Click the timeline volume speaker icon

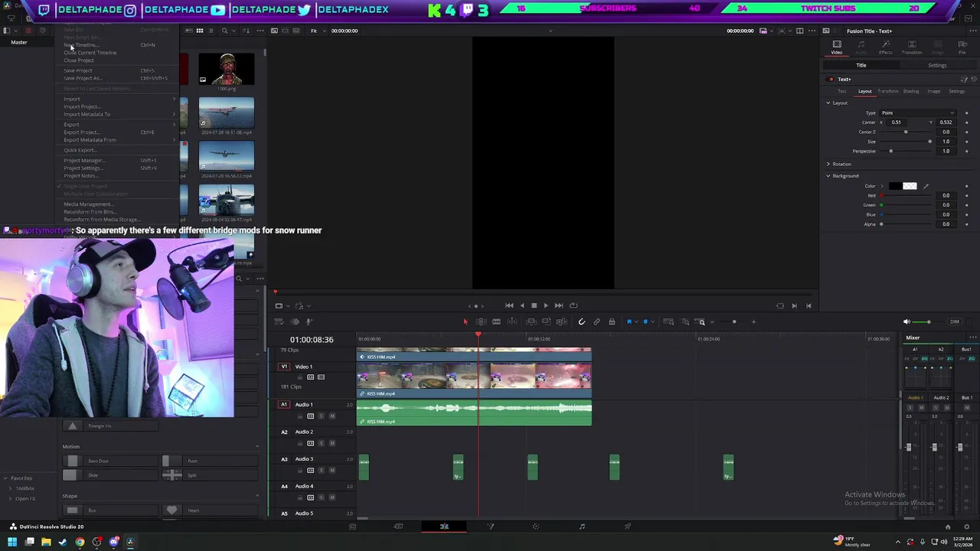pos(906,321)
